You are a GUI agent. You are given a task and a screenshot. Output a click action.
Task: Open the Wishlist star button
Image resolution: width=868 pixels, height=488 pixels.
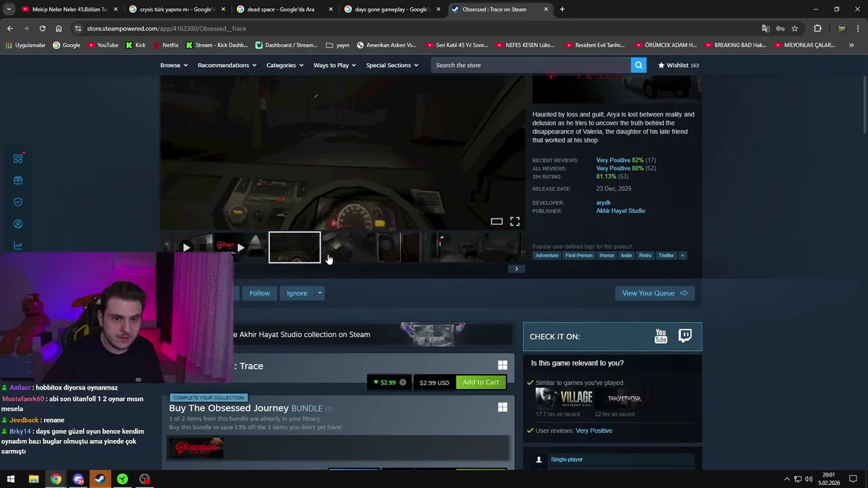(678, 65)
